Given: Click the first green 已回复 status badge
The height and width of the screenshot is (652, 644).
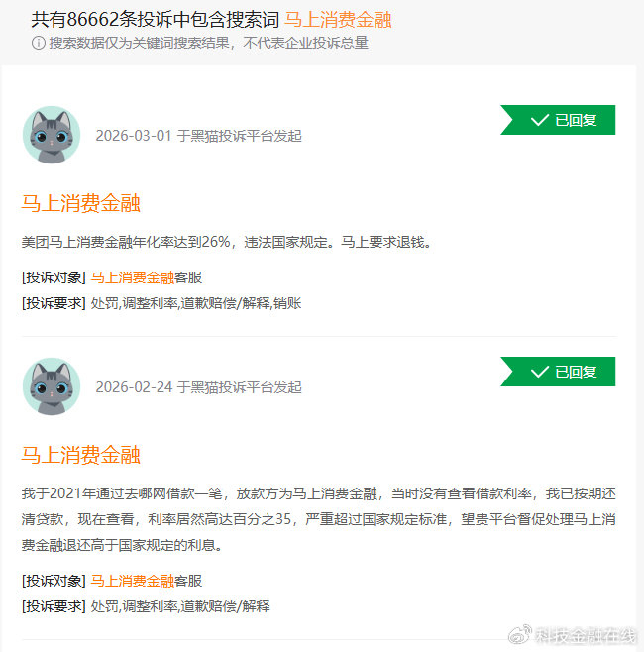Looking at the screenshot, I should pos(558,120).
